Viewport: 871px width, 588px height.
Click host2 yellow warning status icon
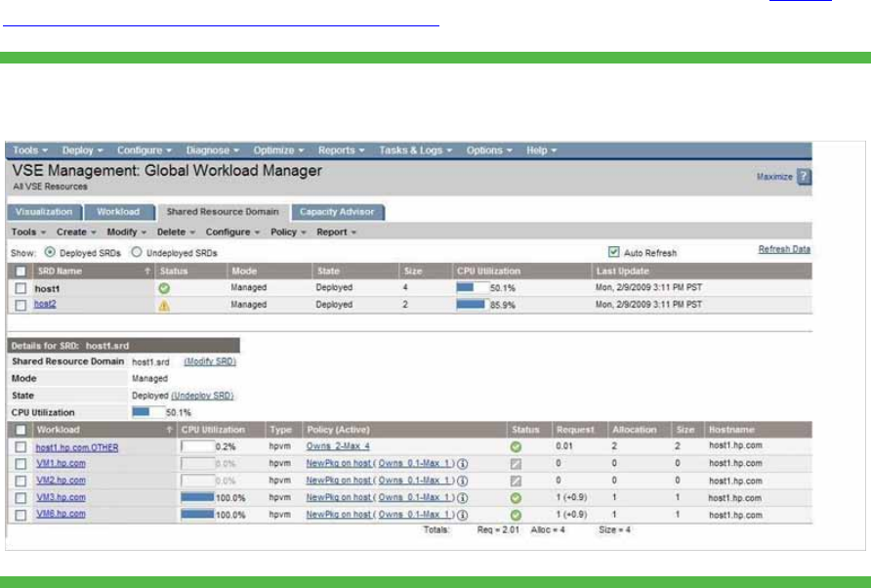click(164, 306)
